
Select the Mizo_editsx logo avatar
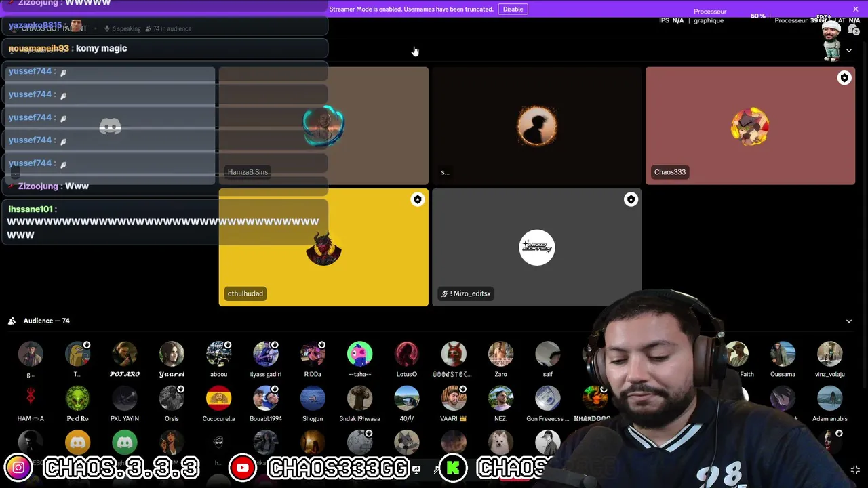[x=537, y=247]
